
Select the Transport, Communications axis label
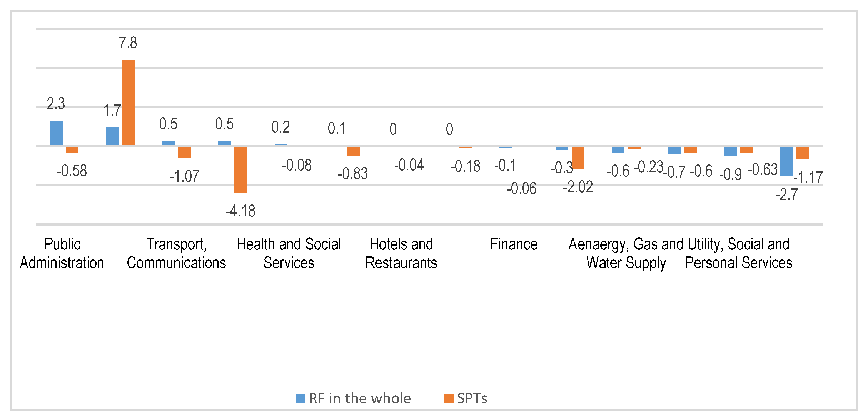(x=176, y=253)
